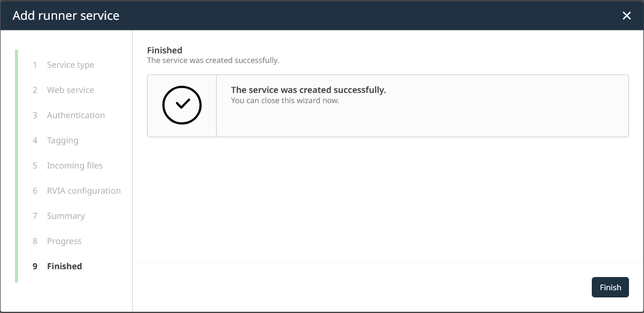
Task: Open the Authentication step label
Action: click(76, 115)
